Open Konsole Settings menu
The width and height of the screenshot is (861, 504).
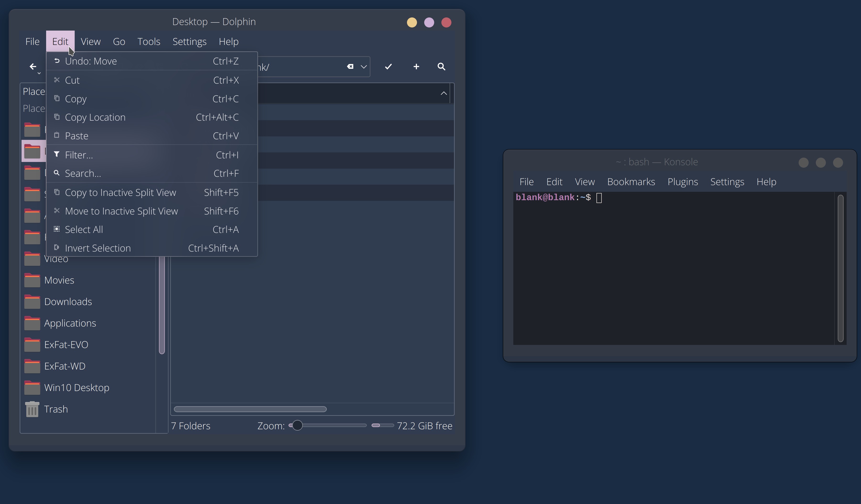[727, 182]
